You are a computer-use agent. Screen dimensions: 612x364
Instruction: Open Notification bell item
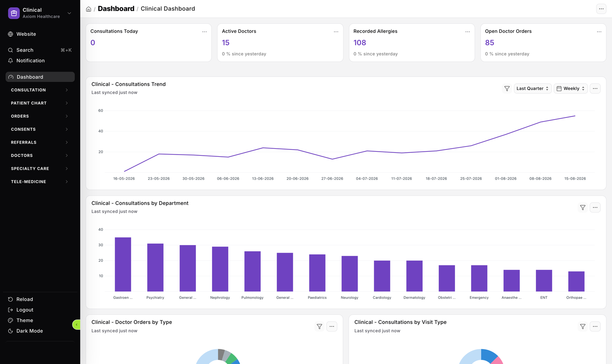[40, 60]
